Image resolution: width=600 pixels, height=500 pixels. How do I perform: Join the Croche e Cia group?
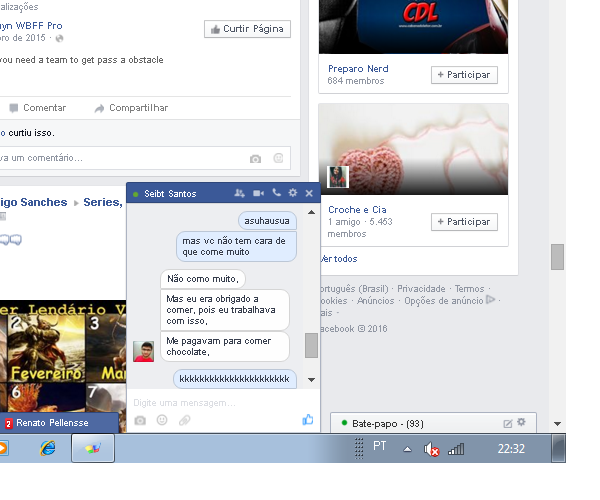click(x=464, y=222)
